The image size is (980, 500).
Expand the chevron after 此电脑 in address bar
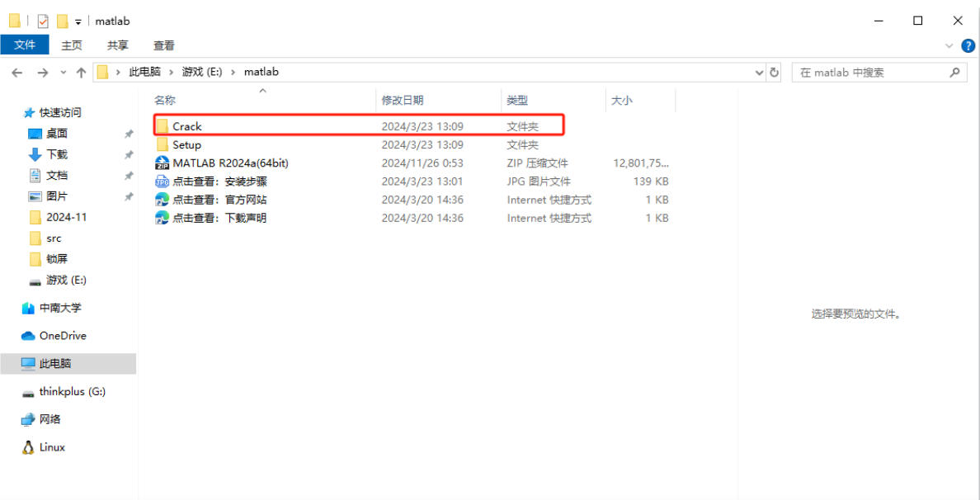pyautogui.click(x=170, y=73)
